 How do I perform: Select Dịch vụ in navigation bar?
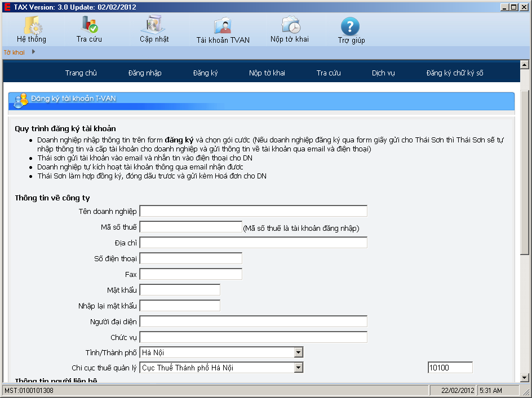pos(383,73)
